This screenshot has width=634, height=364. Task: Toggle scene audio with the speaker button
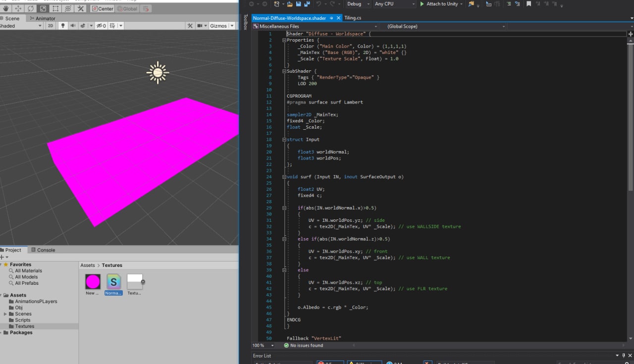point(73,26)
